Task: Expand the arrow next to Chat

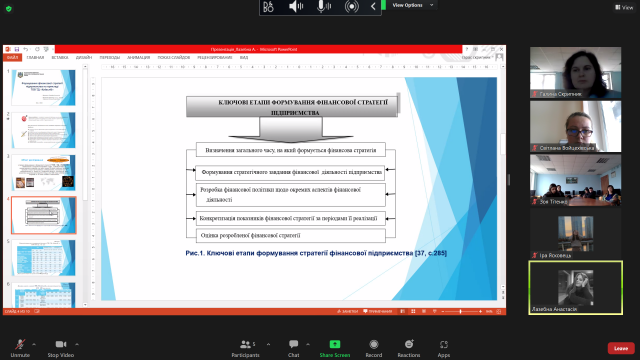Action: (308, 344)
